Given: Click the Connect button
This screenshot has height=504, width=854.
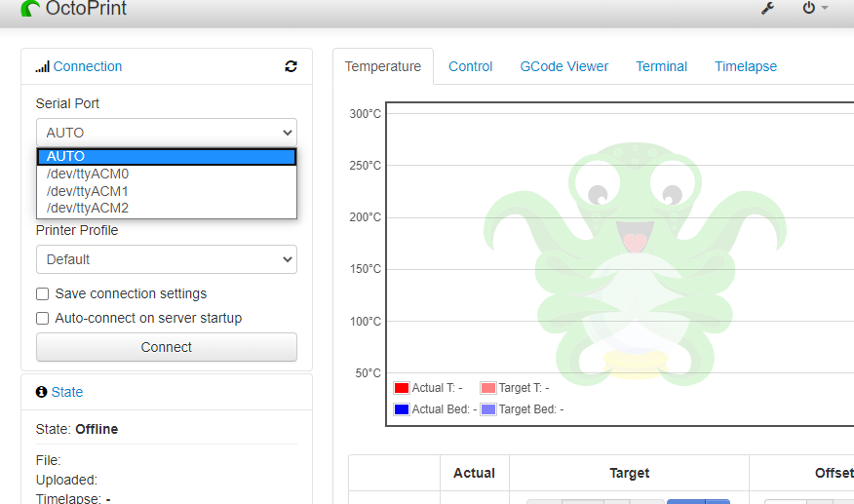Looking at the screenshot, I should (x=167, y=347).
